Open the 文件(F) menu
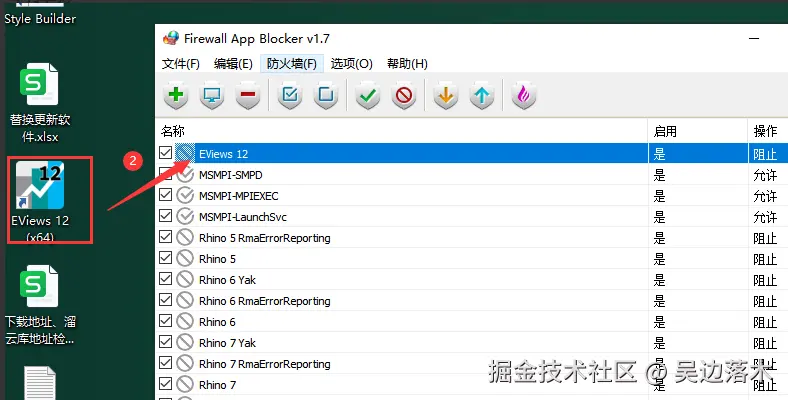This screenshot has height=400, width=788. 181,64
